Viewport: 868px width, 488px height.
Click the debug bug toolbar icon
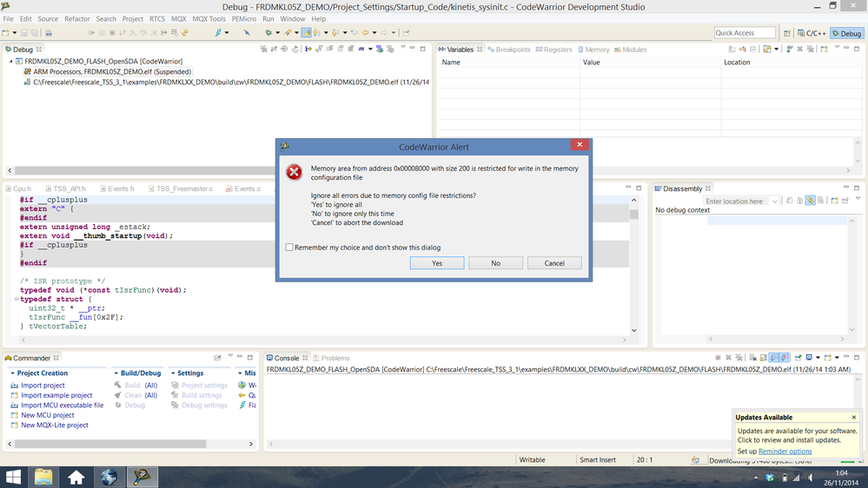(x=268, y=33)
